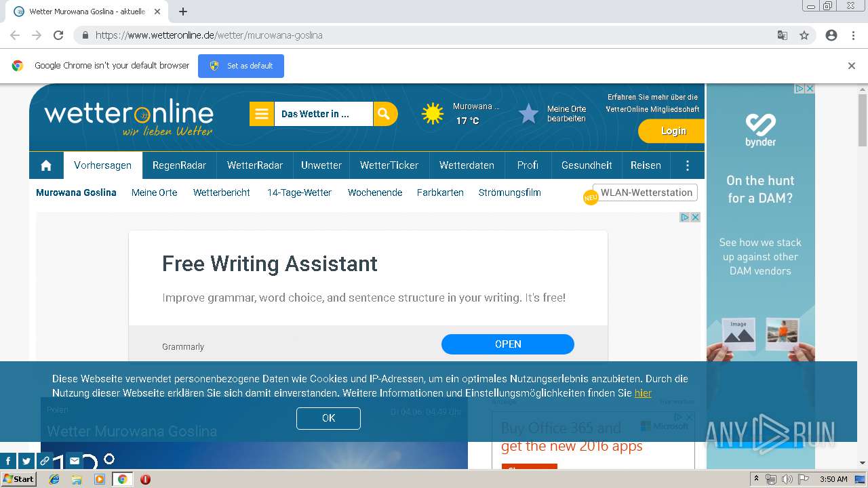Open the RegenRadar tab
The image size is (868, 488).
tap(179, 165)
